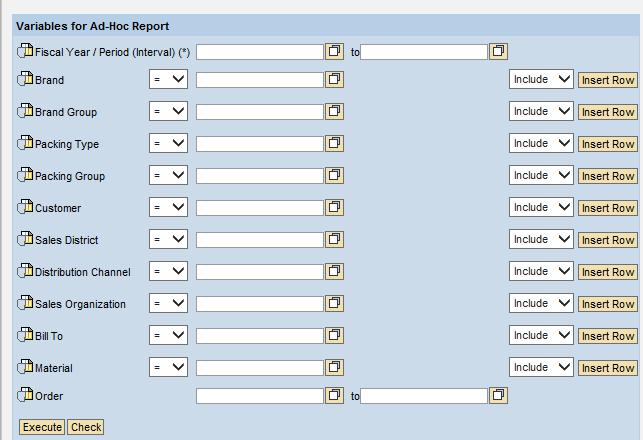The width and height of the screenshot is (643, 440).
Task: Open value help for Brand field
Action: pos(334,79)
